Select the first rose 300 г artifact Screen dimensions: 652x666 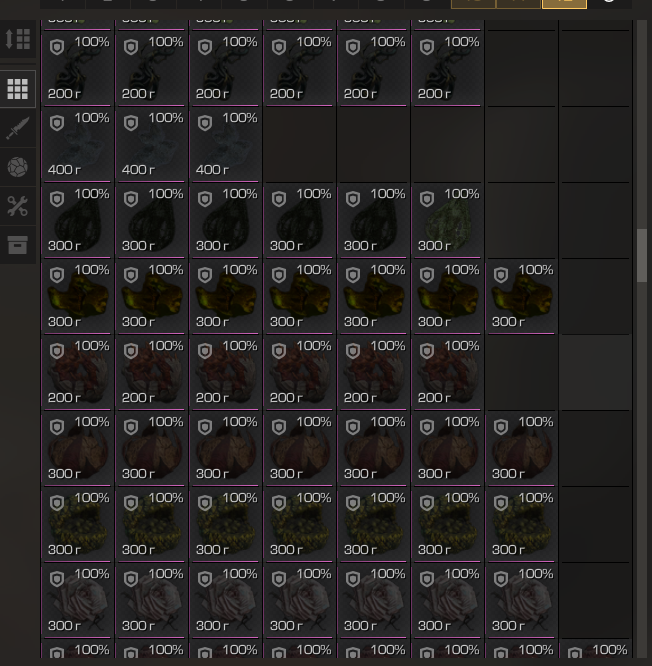tap(77, 601)
